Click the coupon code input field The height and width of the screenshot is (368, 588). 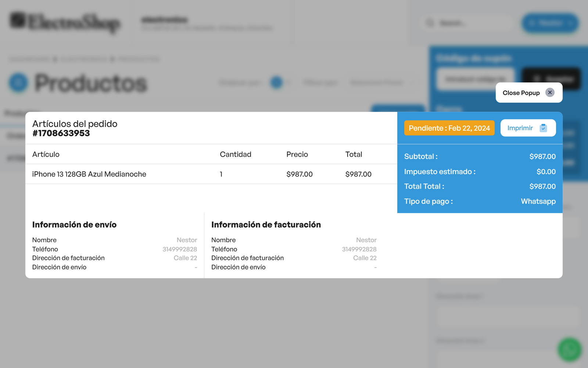(x=475, y=79)
